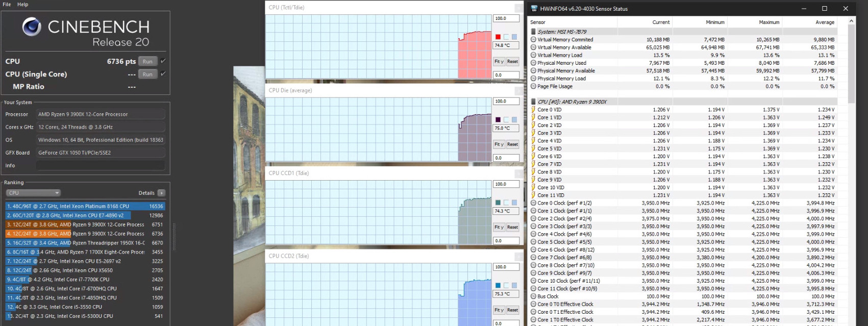Pick the blue swatch on CPU CCD2 graph
Viewport: 868px width, 326px height.
click(498, 285)
